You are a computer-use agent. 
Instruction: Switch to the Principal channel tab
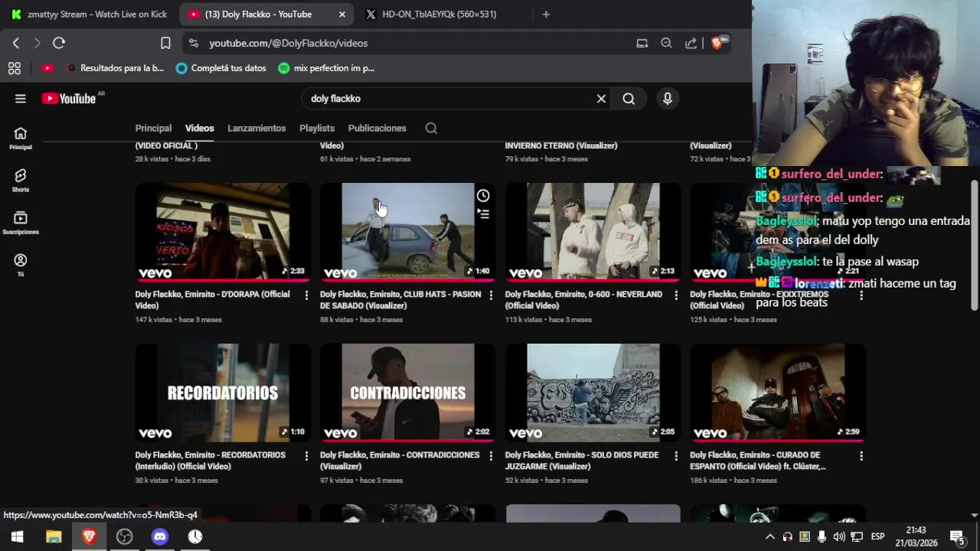tap(153, 129)
